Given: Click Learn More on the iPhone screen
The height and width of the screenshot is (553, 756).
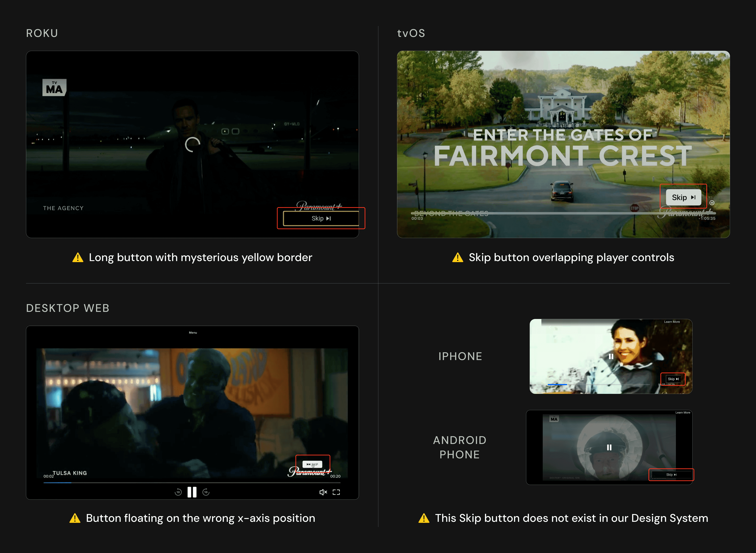Looking at the screenshot, I should pyautogui.click(x=672, y=322).
